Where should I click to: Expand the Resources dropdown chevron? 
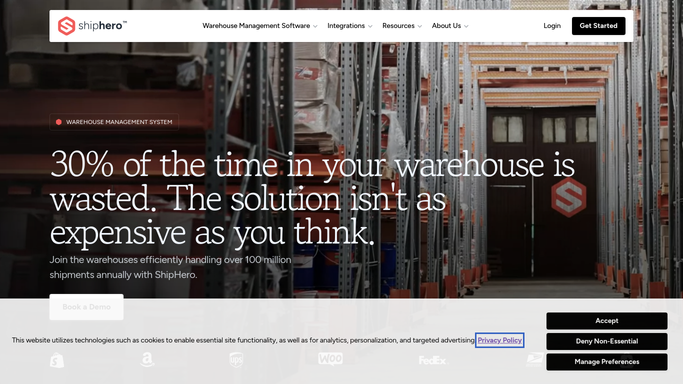point(419,26)
